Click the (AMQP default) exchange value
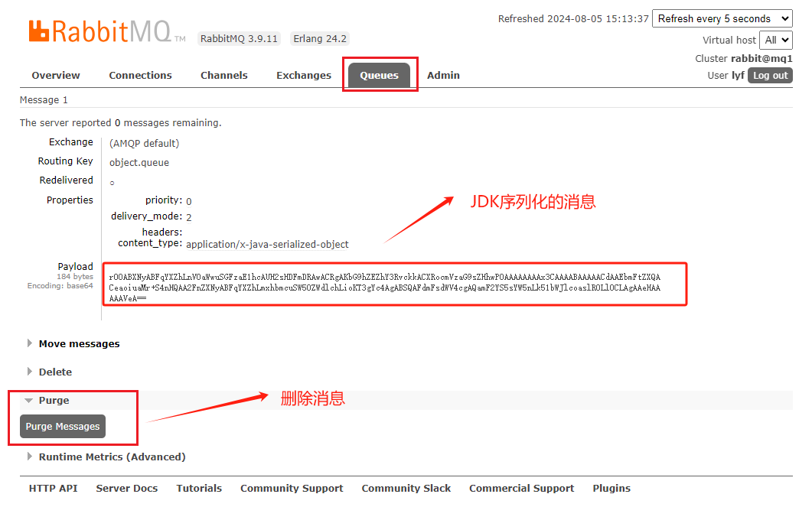The image size is (812, 507). click(x=145, y=143)
